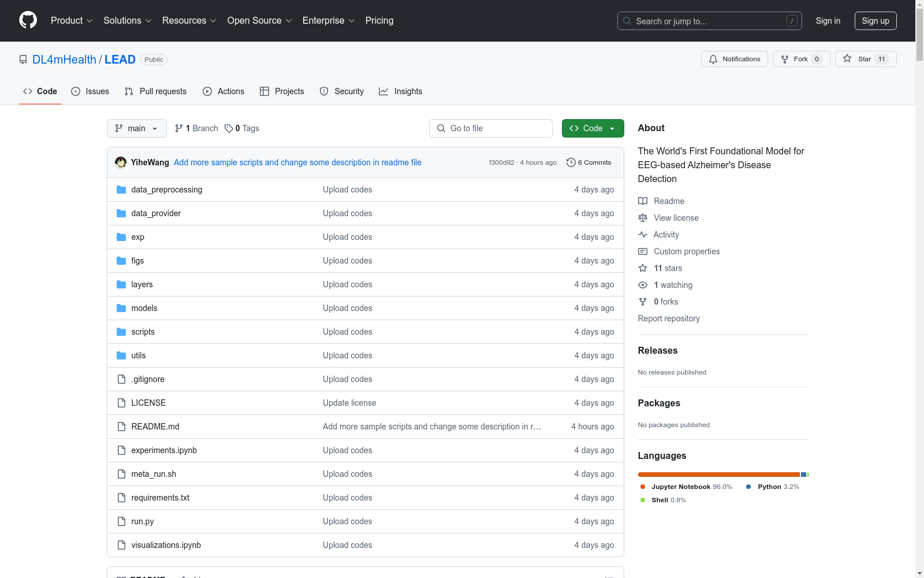This screenshot has height=578, width=924.
Task: Click the watching eye icon
Action: click(643, 285)
